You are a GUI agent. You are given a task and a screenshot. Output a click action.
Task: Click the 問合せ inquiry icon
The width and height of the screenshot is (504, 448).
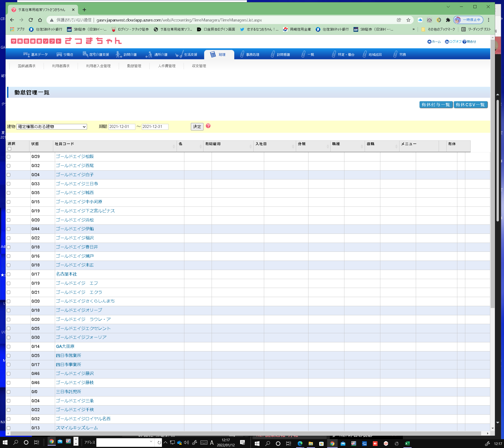[464, 42]
